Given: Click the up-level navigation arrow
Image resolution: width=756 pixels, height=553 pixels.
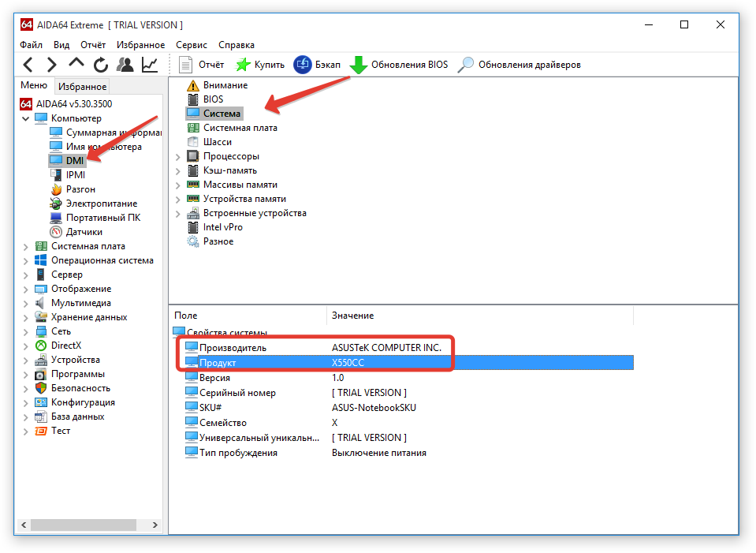Looking at the screenshot, I should [x=76, y=64].
